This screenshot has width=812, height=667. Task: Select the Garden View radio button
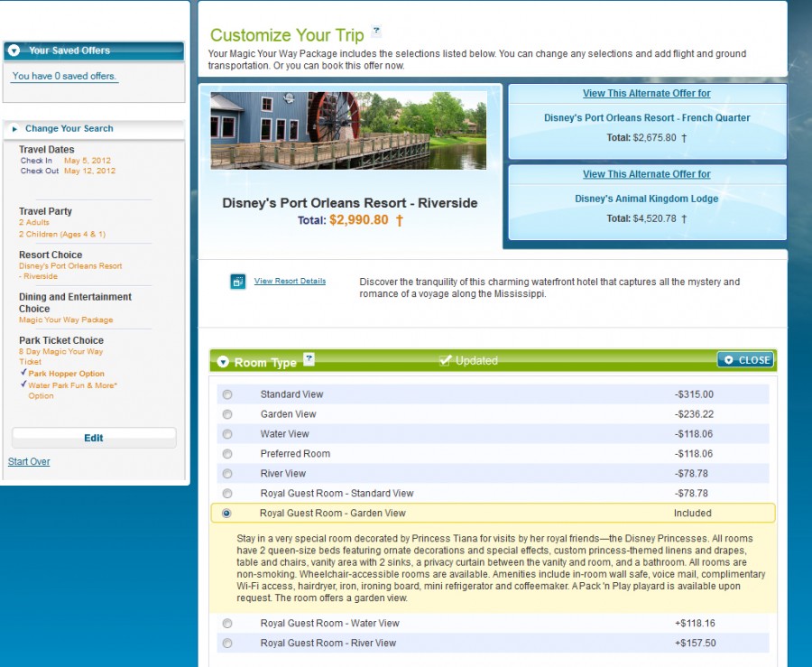click(226, 414)
